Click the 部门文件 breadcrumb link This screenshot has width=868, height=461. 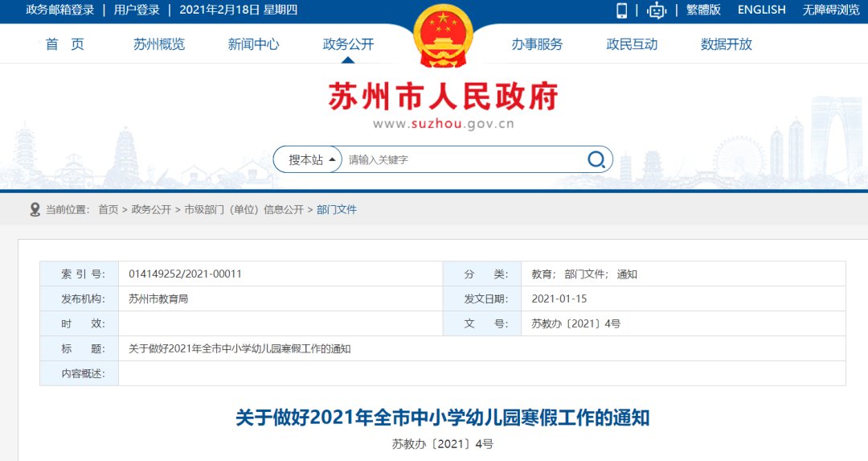coord(337,210)
